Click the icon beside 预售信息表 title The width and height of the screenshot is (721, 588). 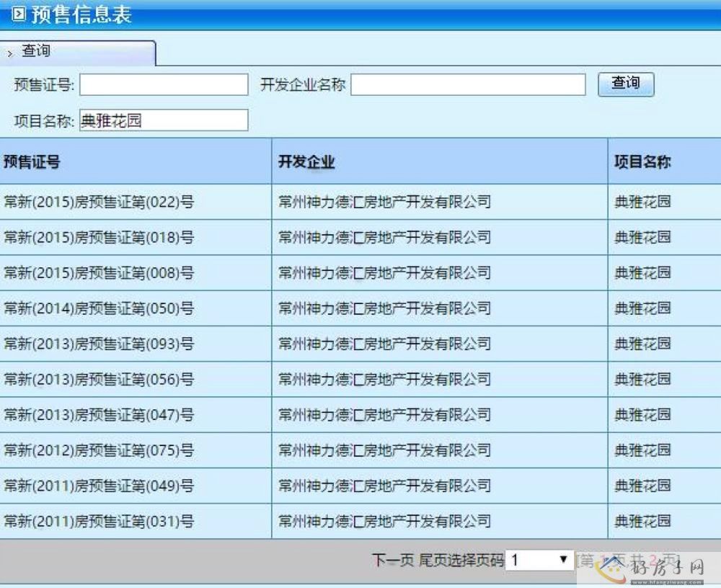coord(19,14)
